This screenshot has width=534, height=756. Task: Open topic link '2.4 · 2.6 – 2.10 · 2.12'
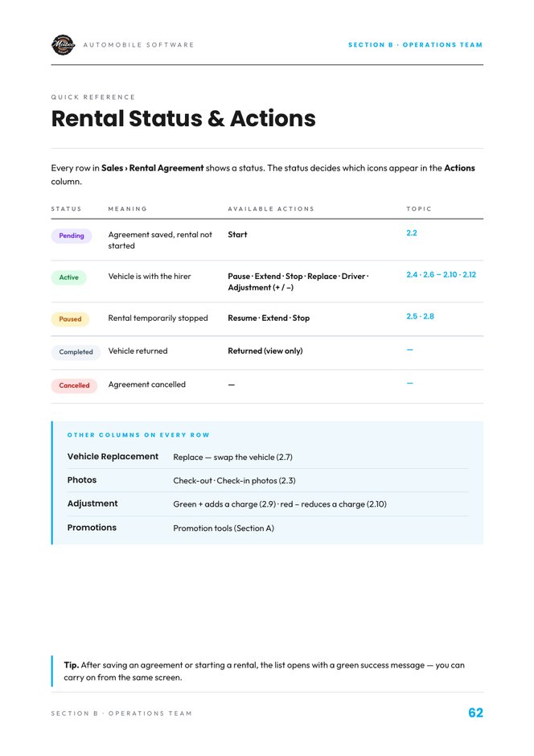[441, 274]
